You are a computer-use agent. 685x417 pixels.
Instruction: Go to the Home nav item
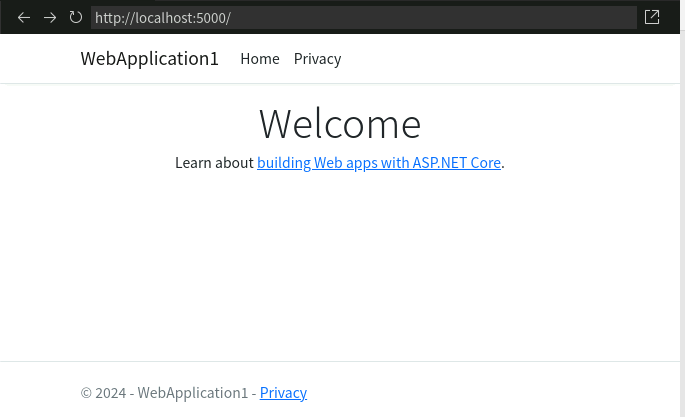pyautogui.click(x=260, y=59)
